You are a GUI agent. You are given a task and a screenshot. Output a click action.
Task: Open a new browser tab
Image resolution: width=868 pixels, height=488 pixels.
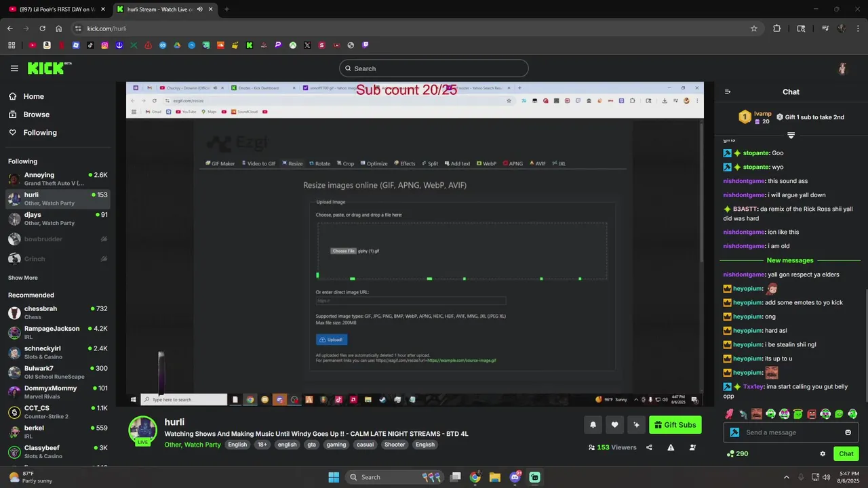click(x=226, y=9)
